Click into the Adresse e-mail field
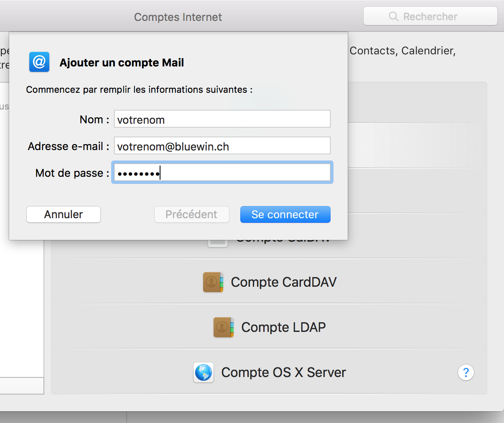 pyautogui.click(x=222, y=146)
